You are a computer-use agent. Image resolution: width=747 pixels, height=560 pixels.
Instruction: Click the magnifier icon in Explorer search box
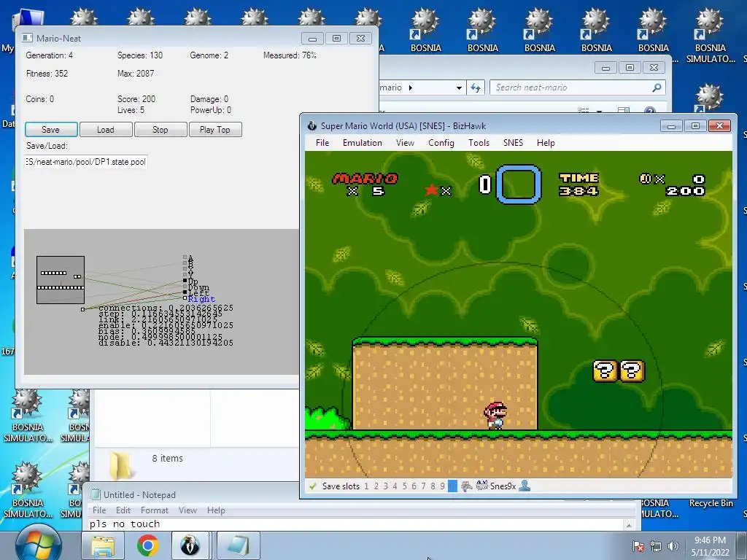pyautogui.click(x=657, y=87)
